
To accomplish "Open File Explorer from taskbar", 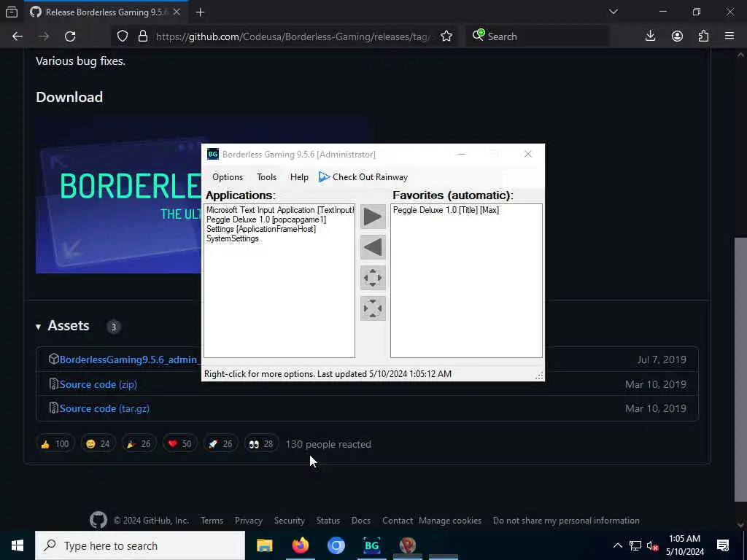I will (x=264, y=545).
